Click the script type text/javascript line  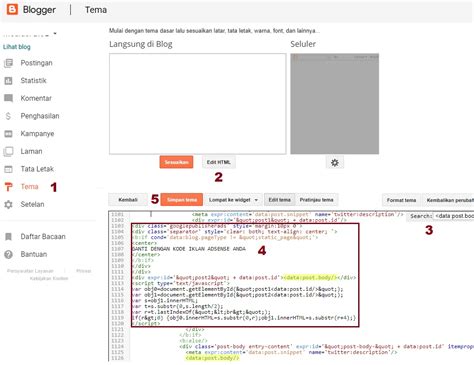point(181,283)
